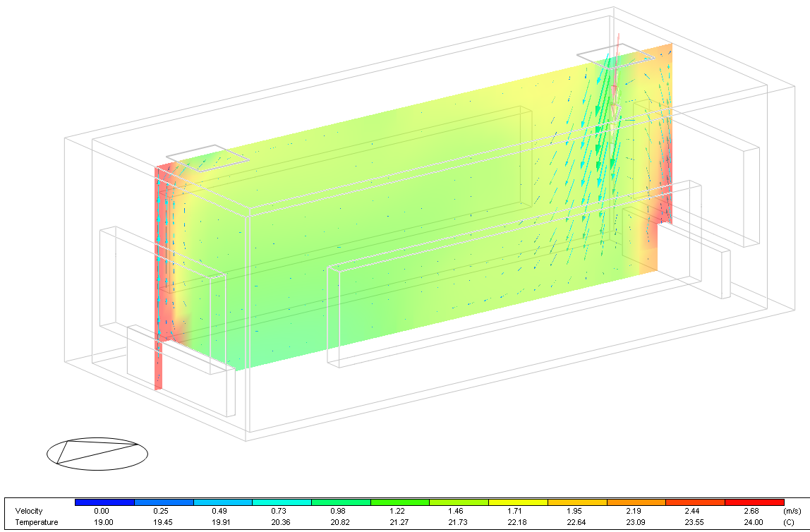Click the red 2.68 legend swatch
This screenshot has height=532, width=810.
[x=754, y=502]
